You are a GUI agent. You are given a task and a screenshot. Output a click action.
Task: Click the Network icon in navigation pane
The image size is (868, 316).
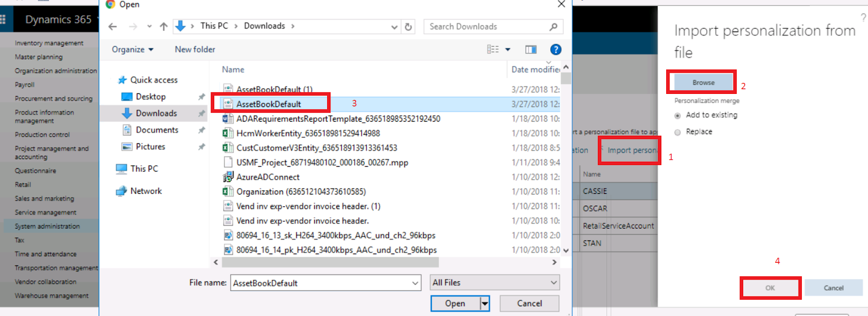point(122,191)
